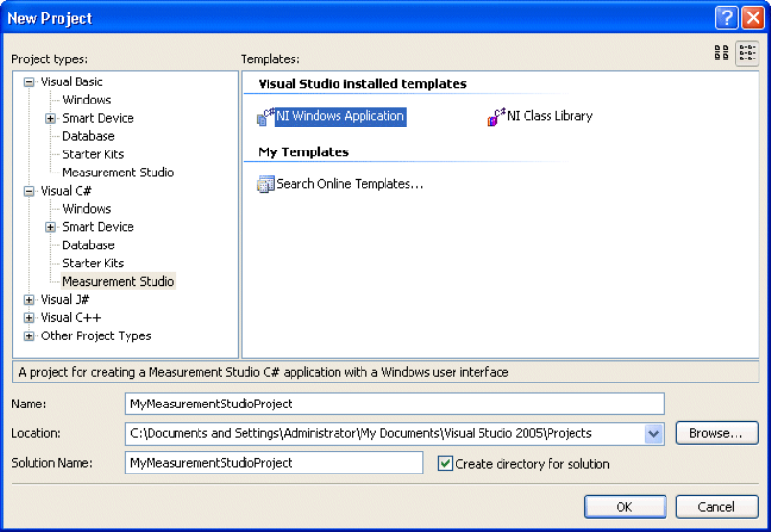The image size is (771, 532).
Task: Click into the Solution Name field
Action: [274, 463]
